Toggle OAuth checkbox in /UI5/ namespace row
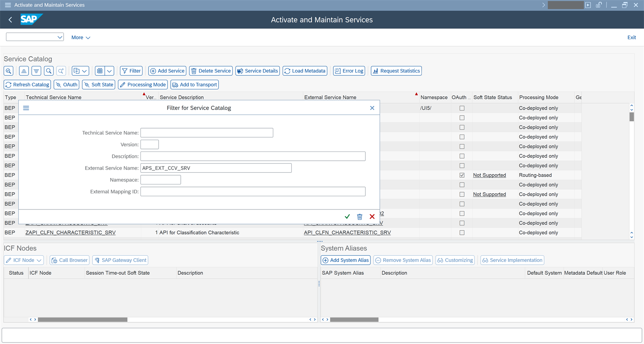Screen dimensions: 644x344 pyautogui.click(x=462, y=108)
